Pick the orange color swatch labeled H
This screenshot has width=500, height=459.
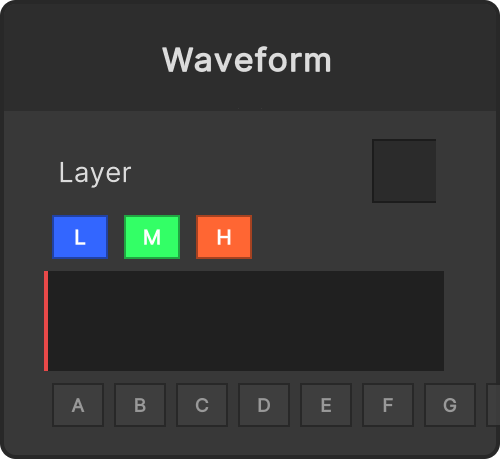(x=224, y=237)
